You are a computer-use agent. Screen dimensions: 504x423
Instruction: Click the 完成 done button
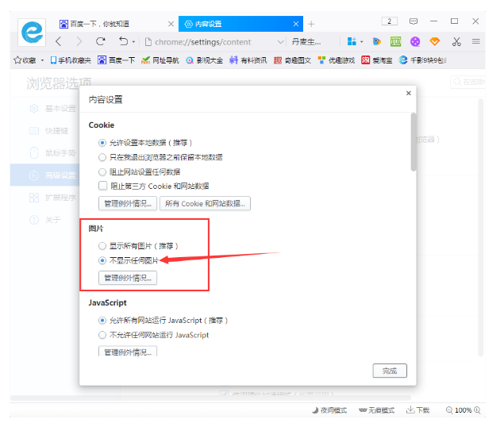[390, 371]
